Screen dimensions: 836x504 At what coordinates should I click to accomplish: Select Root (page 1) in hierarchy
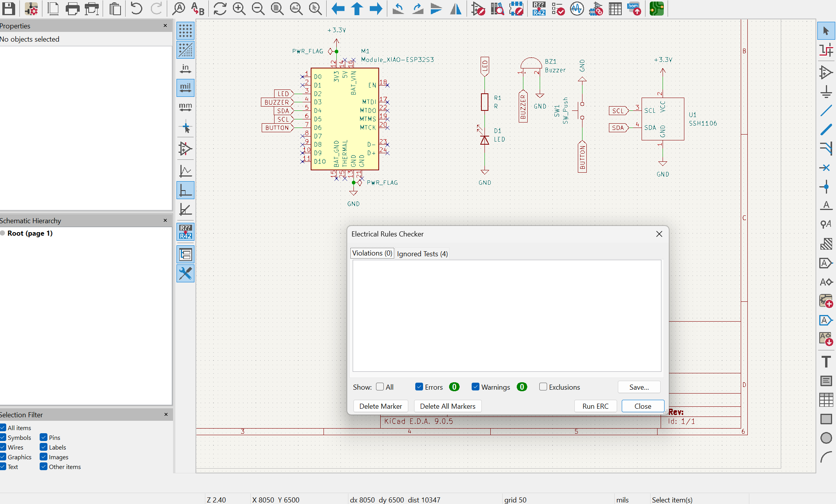point(30,233)
